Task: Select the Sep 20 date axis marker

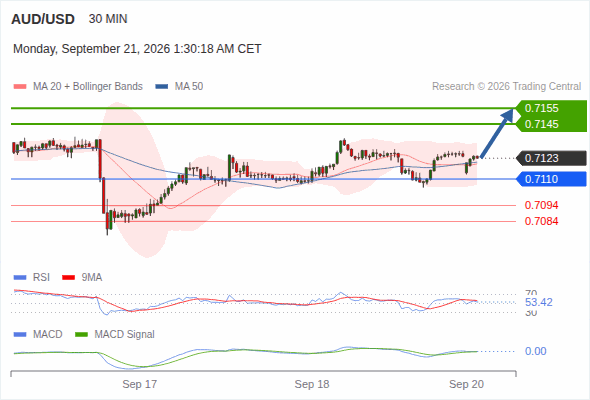Action: coord(467,384)
